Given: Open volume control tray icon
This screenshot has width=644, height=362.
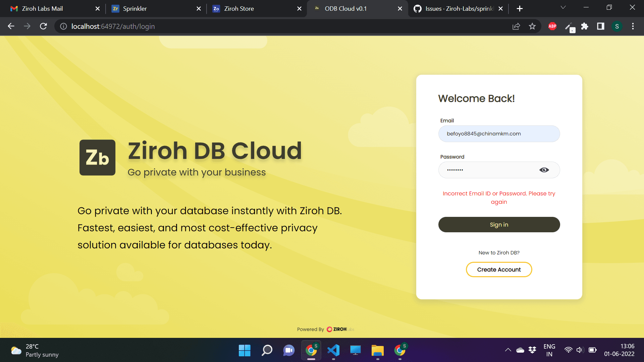Looking at the screenshot, I should [580, 350].
